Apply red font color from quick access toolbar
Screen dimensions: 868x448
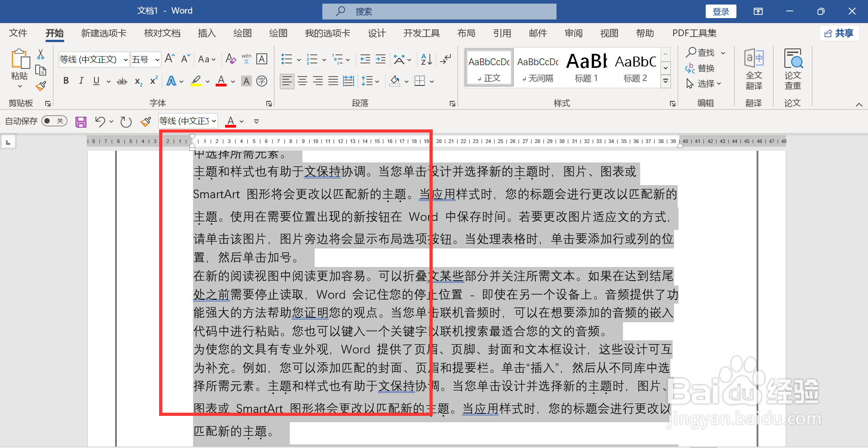[231, 121]
